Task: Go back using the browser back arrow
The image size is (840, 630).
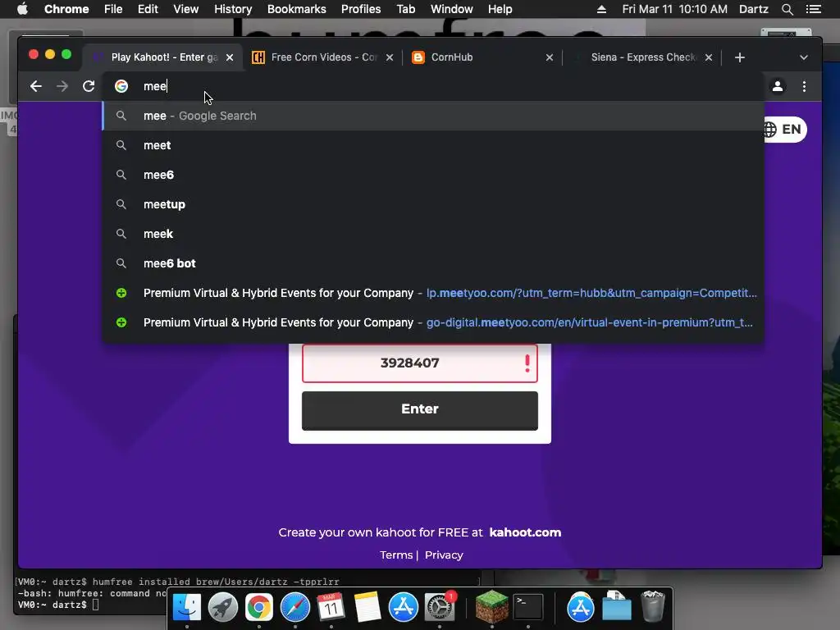Action: click(x=36, y=86)
